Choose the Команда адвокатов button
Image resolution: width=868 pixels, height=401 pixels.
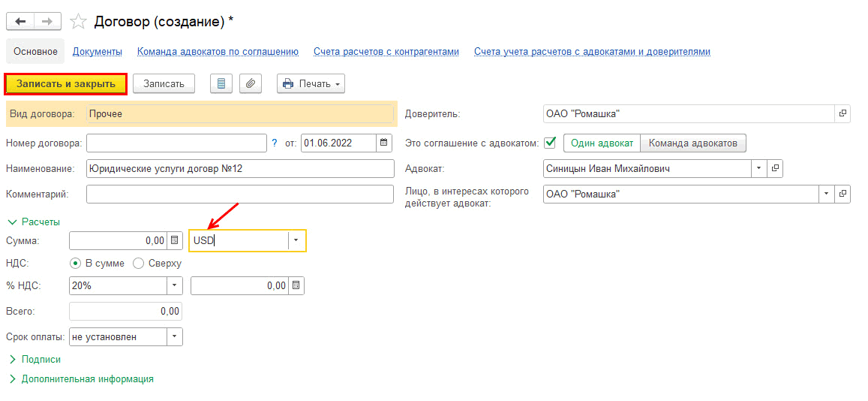[693, 143]
